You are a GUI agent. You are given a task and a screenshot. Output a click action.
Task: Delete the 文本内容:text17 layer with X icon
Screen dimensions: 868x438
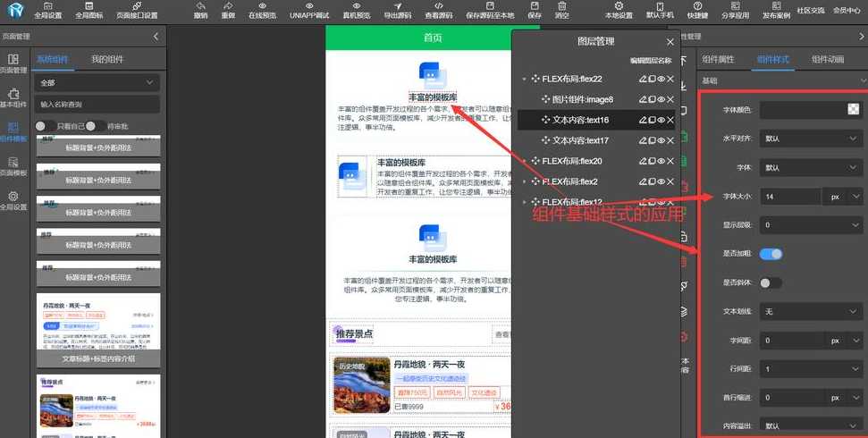pos(670,140)
